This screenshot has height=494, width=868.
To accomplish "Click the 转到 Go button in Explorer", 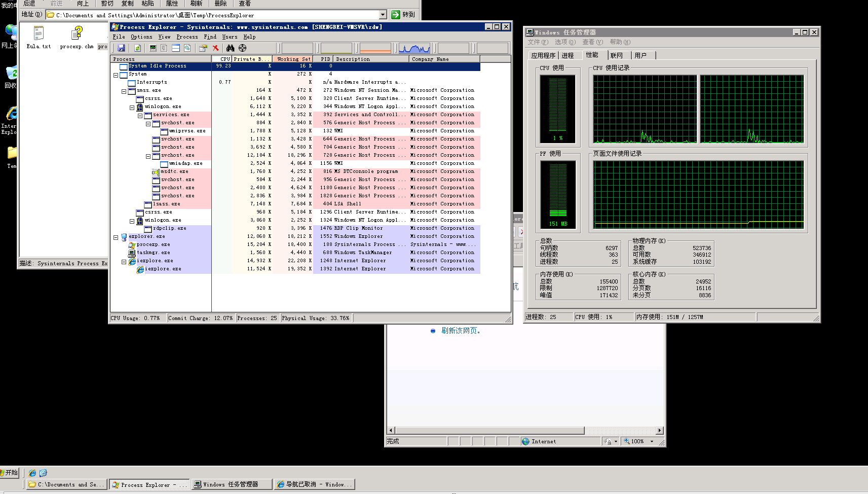I will (403, 15).
